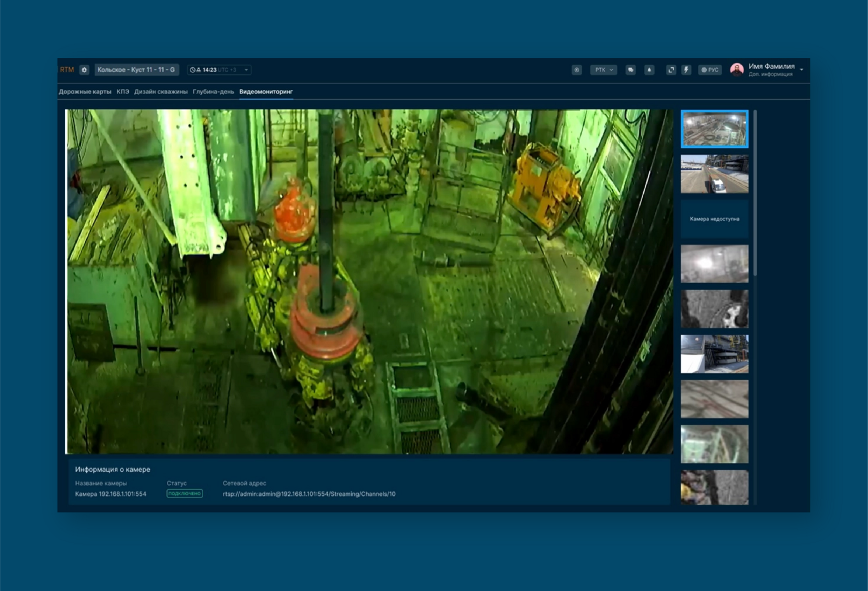Toggle fullscreen expand icon
This screenshot has width=868, height=591.
[671, 70]
